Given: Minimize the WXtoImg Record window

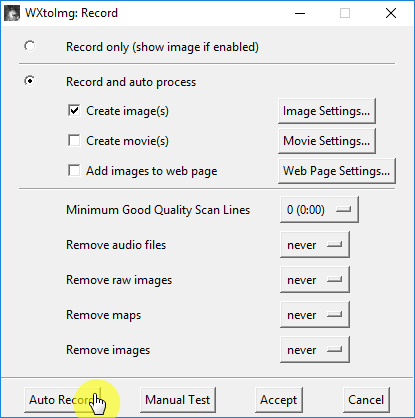Looking at the screenshot, I should coord(300,13).
